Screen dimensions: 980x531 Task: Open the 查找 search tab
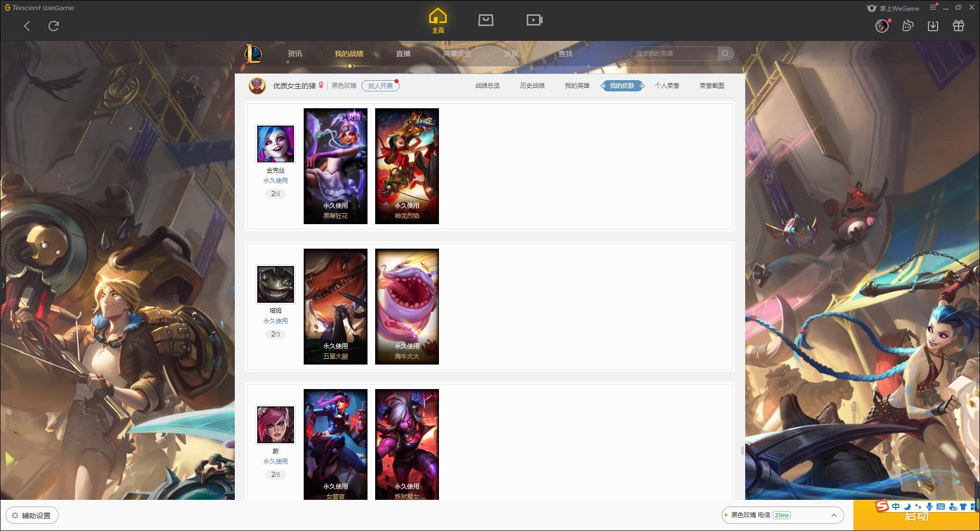[x=566, y=54]
